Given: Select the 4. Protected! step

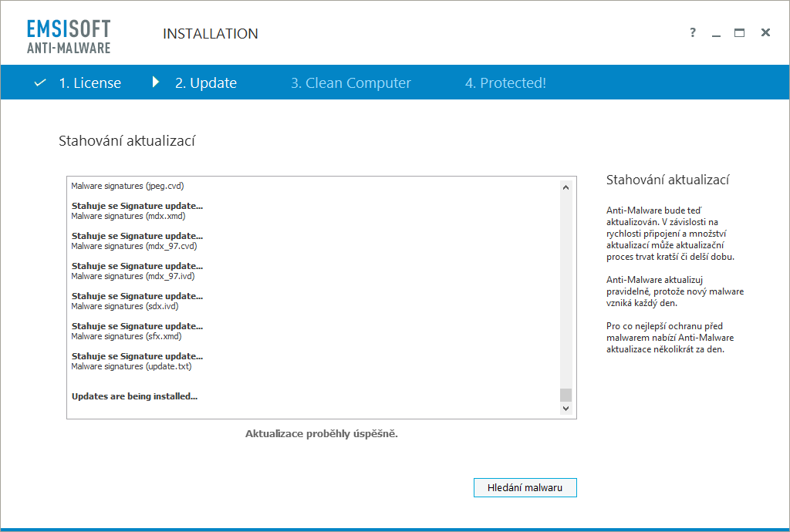Looking at the screenshot, I should pos(505,82).
